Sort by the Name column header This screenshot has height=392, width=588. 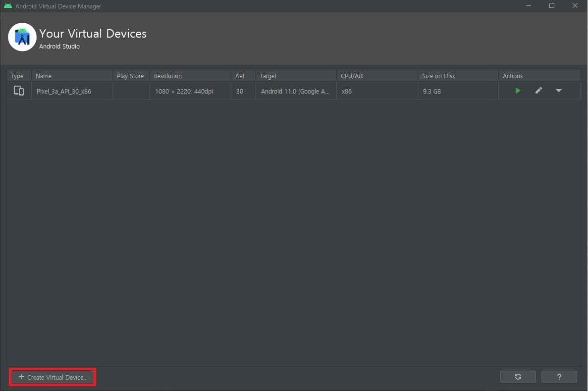point(72,76)
